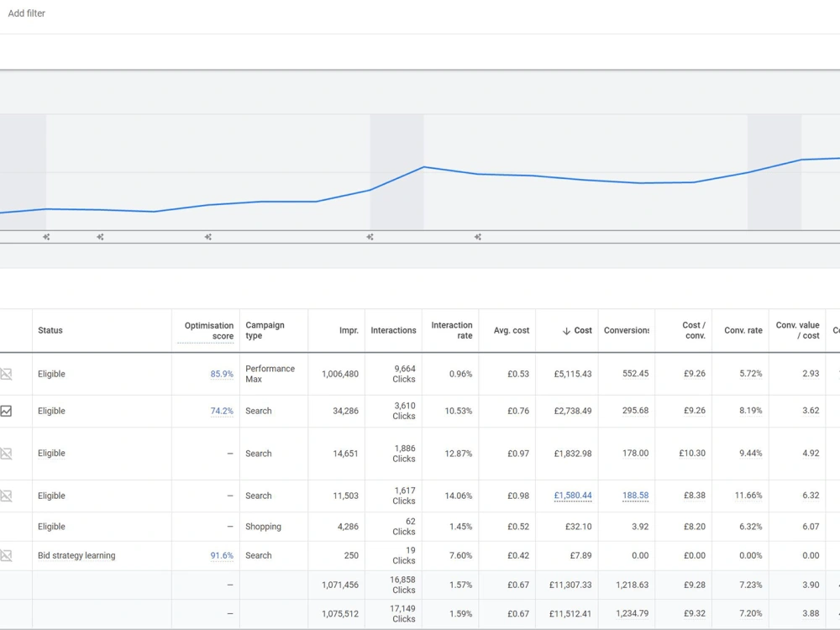The height and width of the screenshot is (630, 840).
Task: Sort by the Avg. cost column header
Action: tap(512, 330)
